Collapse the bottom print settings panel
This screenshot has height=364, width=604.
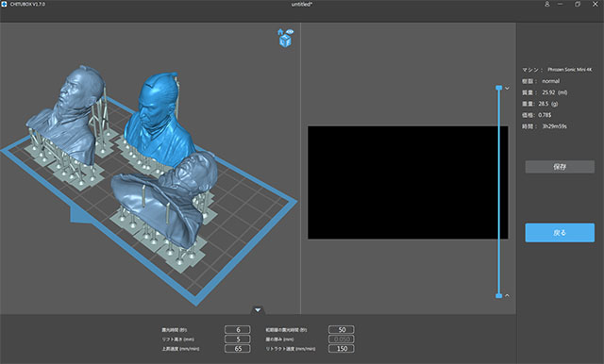tap(258, 309)
